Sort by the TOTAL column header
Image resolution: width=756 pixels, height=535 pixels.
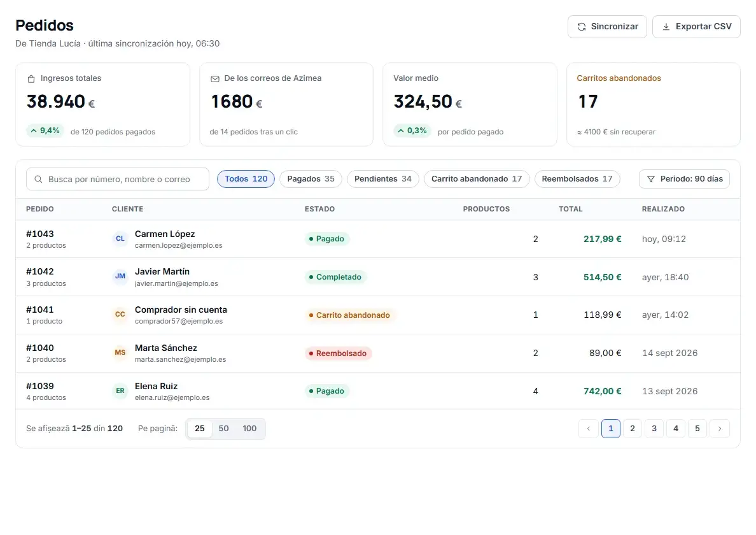pos(570,209)
